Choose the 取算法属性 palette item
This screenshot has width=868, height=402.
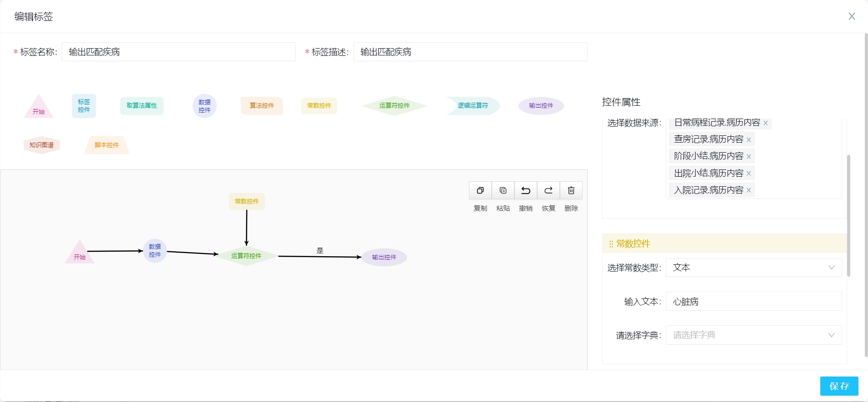tap(142, 106)
